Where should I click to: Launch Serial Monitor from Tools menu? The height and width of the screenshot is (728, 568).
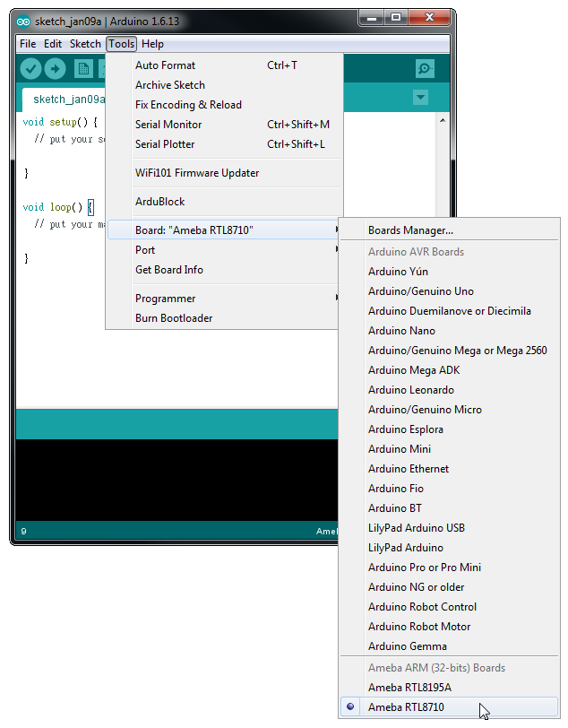point(225,125)
